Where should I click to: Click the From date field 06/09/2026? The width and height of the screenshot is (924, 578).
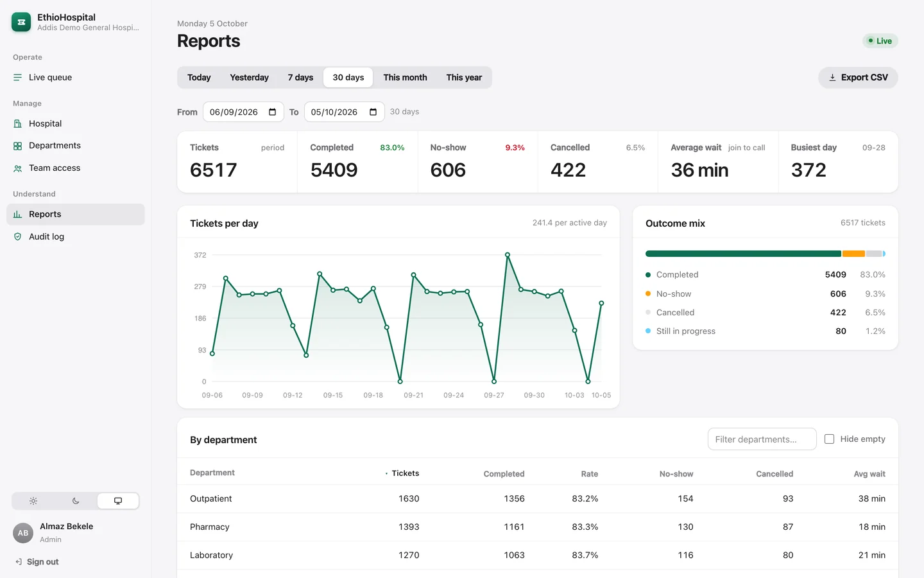coord(243,112)
